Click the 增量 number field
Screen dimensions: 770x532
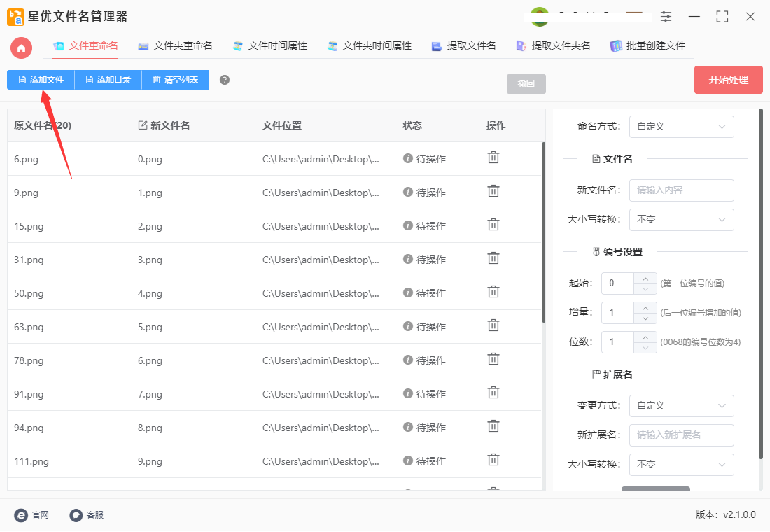pyautogui.click(x=618, y=313)
